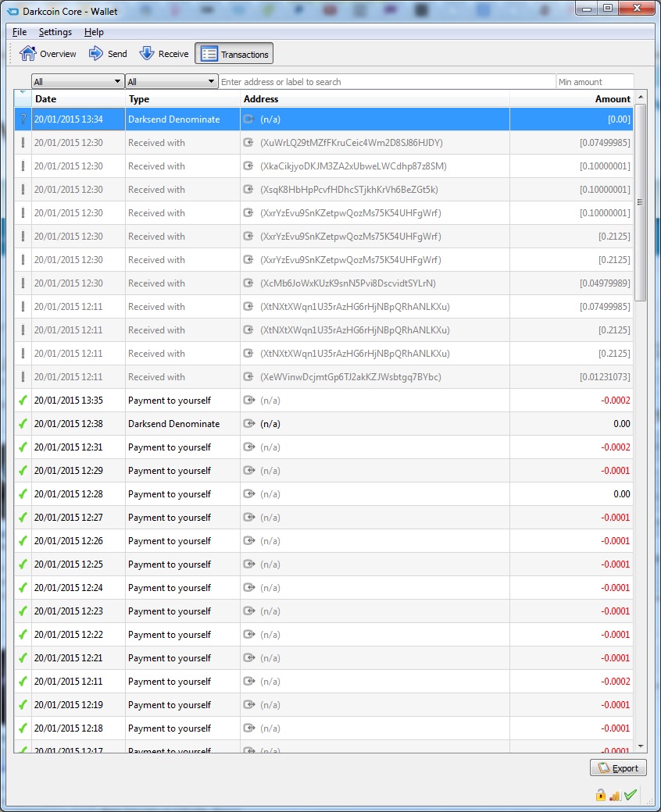Screen dimensions: 661x812
Task: Sort by the Amount column header
Action: pyautogui.click(x=571, y=99)
